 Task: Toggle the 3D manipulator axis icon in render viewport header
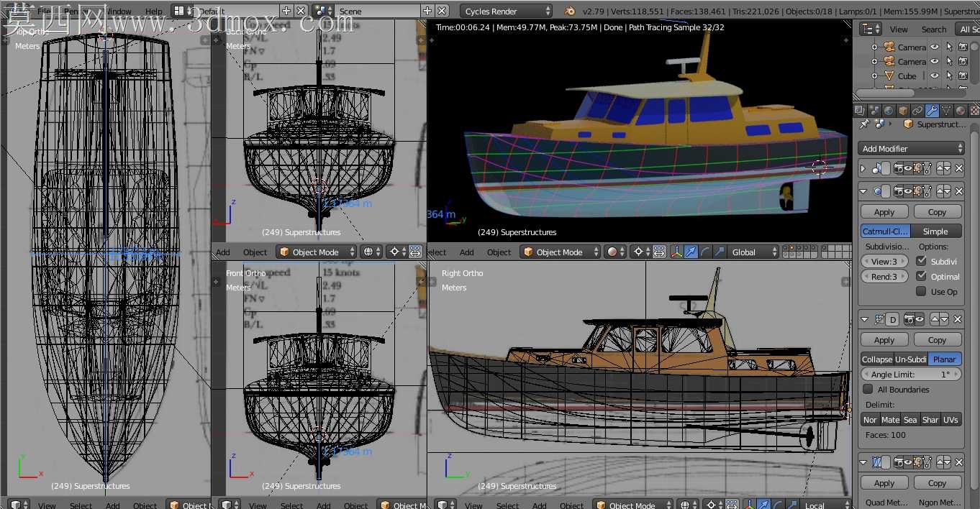[x=677, y=252]
